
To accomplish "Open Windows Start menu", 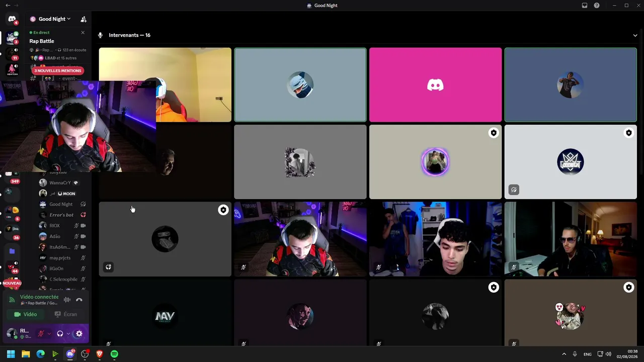I will coord(11,354).
